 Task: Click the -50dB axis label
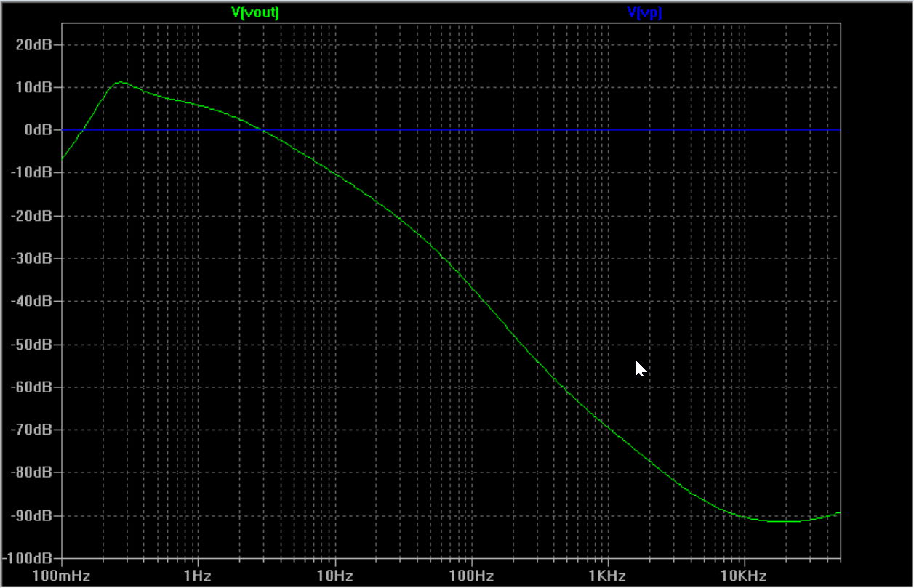pyautogui.click(x=30, y=345)
